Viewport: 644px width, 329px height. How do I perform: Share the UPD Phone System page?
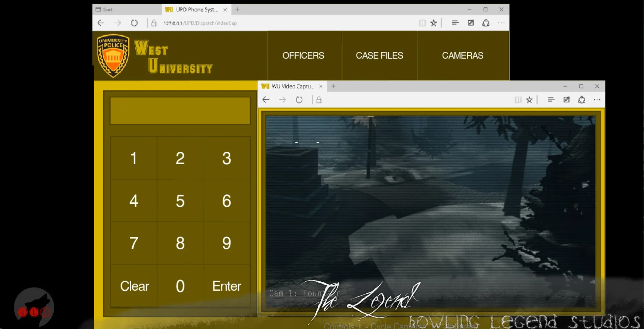pos(486,23)
